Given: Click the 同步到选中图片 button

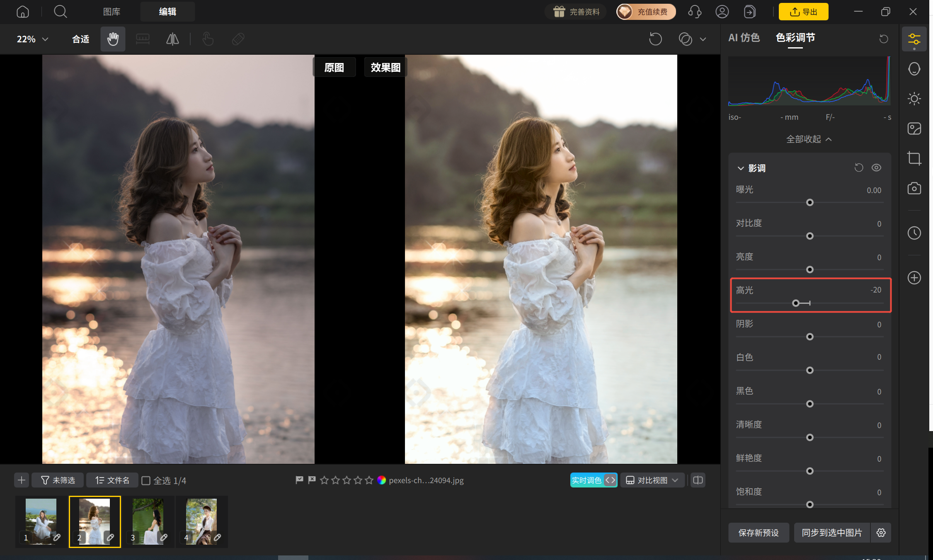Looking at the screenshot, I should tap(832, 533).
